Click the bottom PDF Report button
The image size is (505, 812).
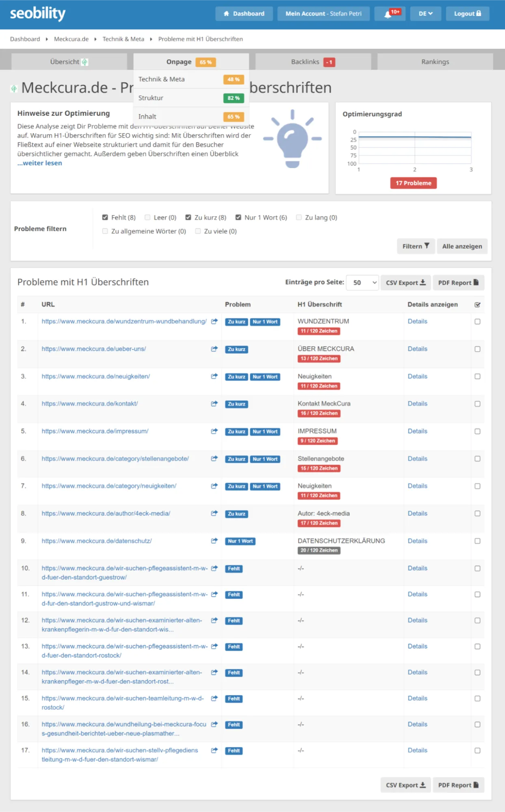[x=458, y=785]
